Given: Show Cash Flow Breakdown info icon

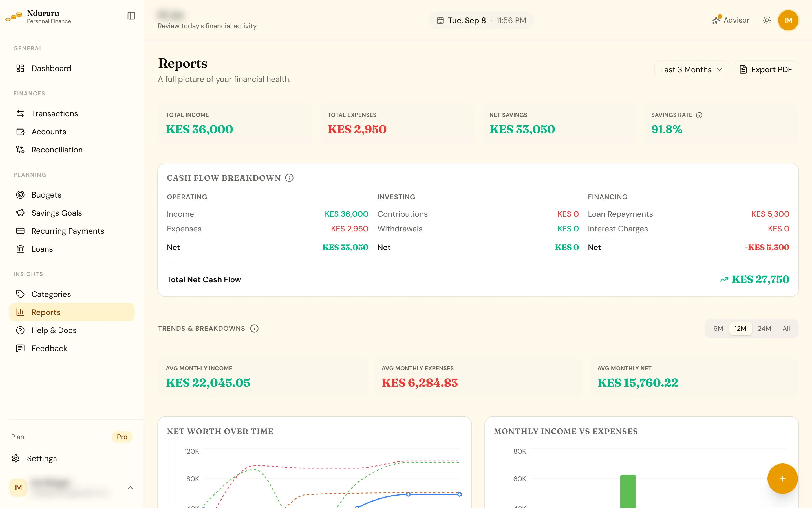Looking at the screenshot, I should coord(289,178).
